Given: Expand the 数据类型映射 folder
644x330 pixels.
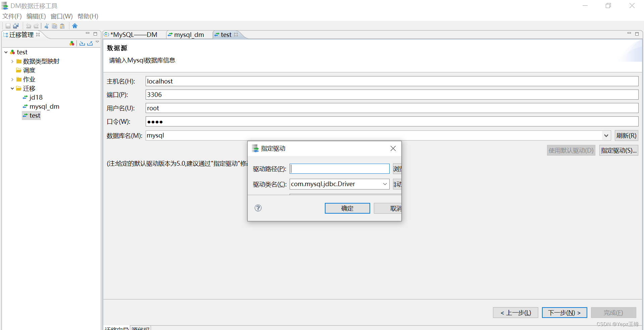Looking at the screenshot, I should pos(12,61).
